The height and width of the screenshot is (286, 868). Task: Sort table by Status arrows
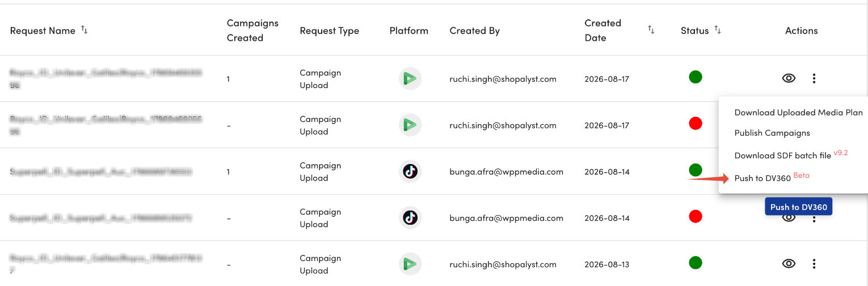pos(718,30)
